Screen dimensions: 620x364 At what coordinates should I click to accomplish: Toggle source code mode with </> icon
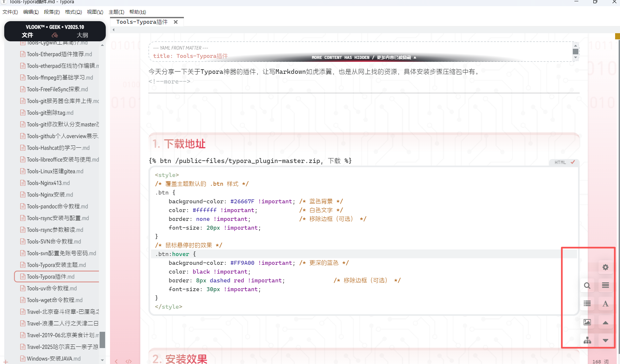coord(129,361)
